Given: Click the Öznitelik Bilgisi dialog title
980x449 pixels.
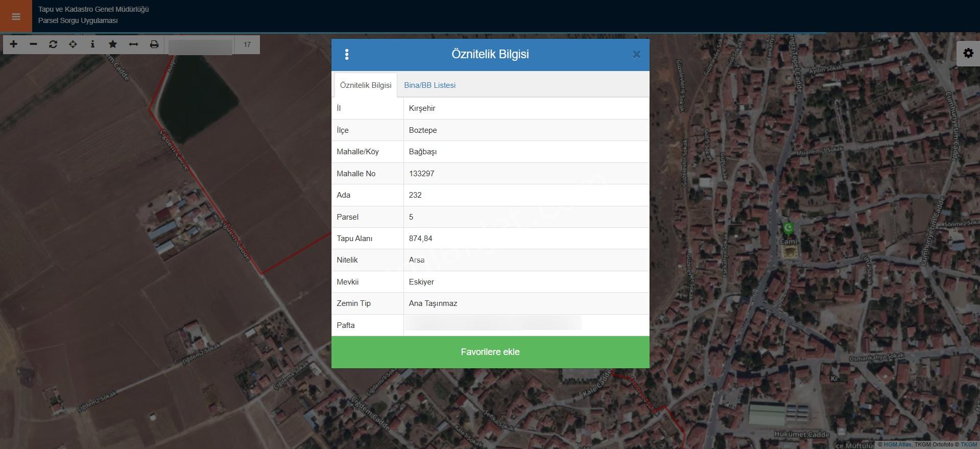Looking at the screenshot, I should (490, 54).
